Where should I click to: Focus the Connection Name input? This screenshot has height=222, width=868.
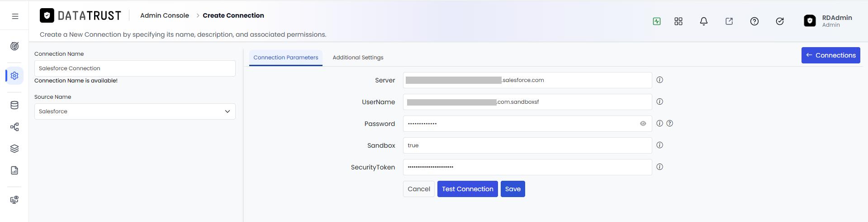pos(135,68)
